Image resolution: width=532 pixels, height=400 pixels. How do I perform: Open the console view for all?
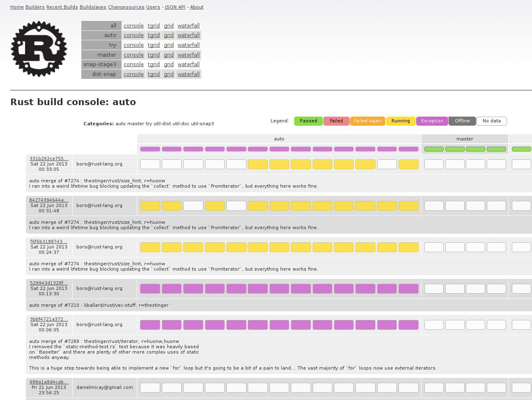tap(134, 25)
